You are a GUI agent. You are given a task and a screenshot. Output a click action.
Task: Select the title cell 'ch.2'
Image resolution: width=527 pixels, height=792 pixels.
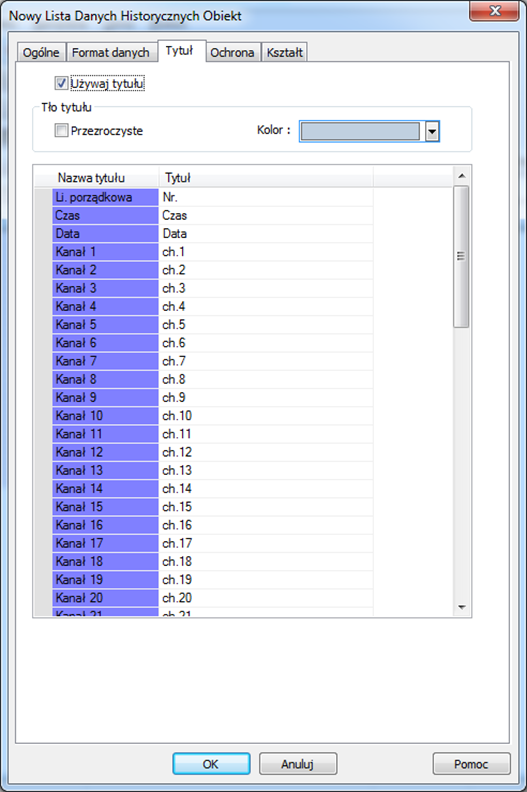point(266,270)
